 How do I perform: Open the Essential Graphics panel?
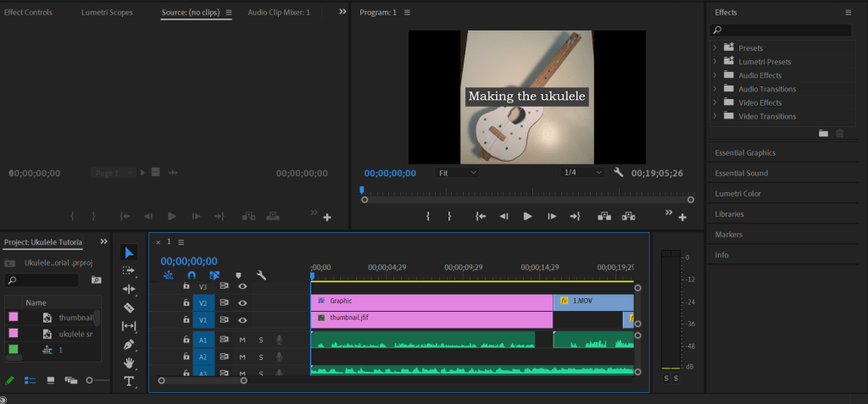[x=745, y=152]
